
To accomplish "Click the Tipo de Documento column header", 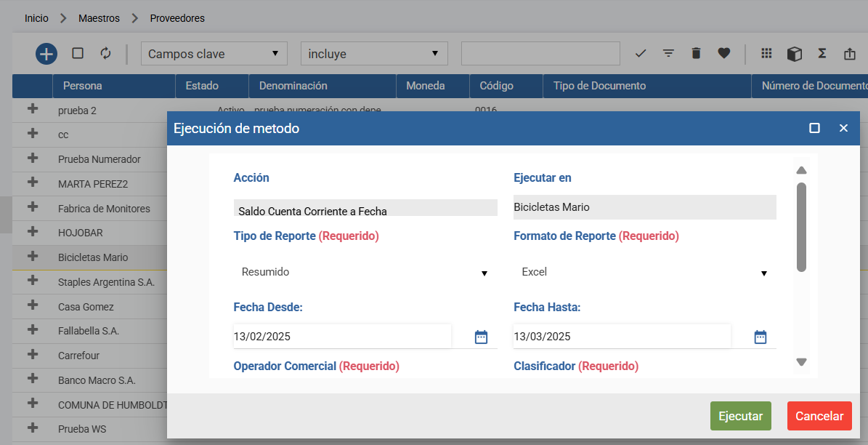I will click(647, 86).
